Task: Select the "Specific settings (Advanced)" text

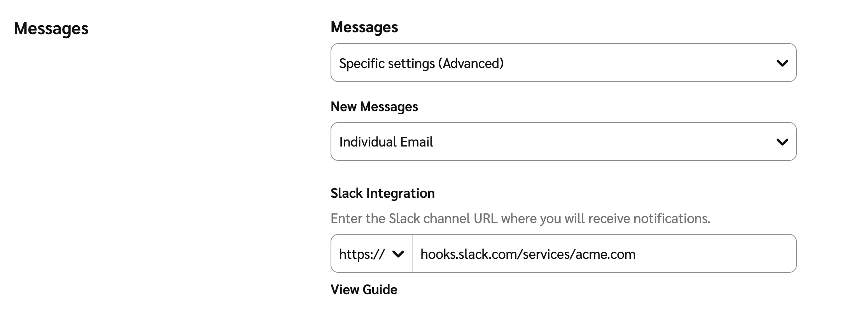Action: (x=421, y=63)
